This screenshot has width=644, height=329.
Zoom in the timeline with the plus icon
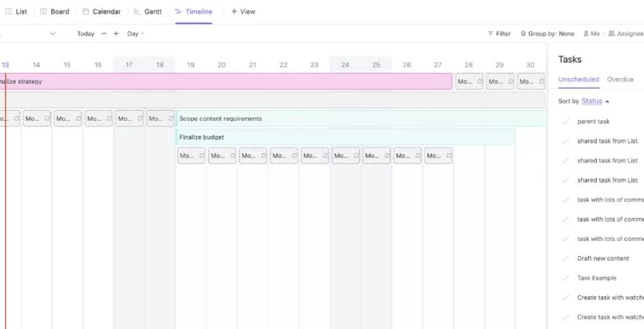coord(117,34)
